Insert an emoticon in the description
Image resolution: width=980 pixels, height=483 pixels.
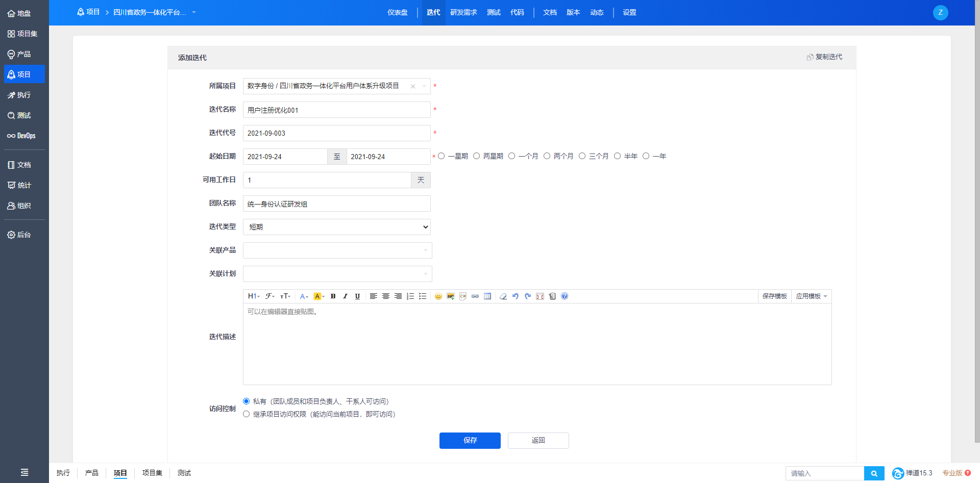438,296
